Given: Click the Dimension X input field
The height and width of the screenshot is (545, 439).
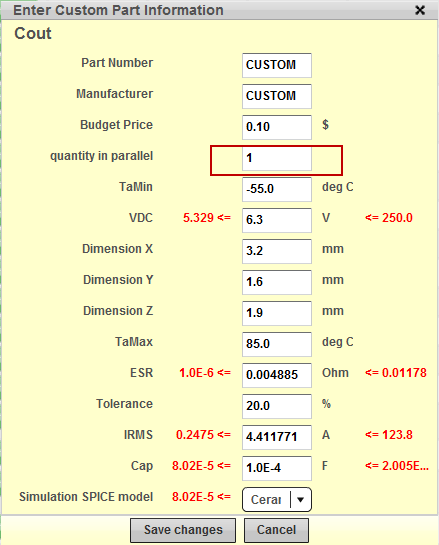Looking at the screenshot, I should point(277,251).
